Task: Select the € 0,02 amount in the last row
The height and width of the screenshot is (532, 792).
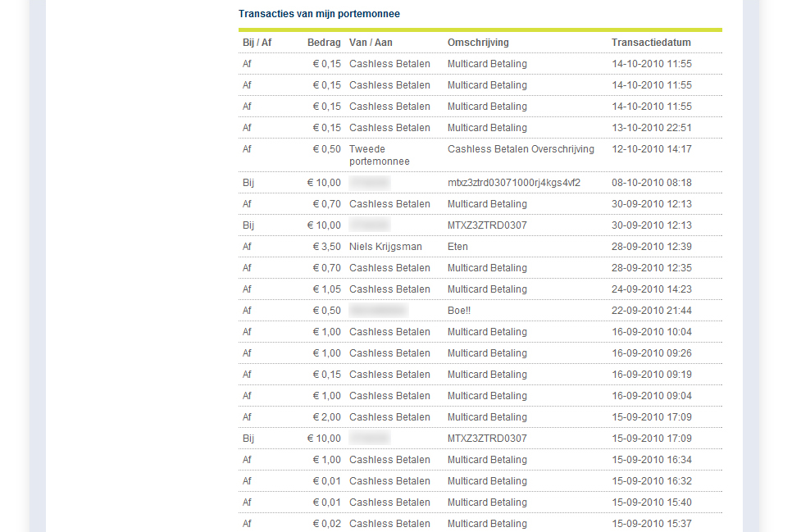Action: 326,523
